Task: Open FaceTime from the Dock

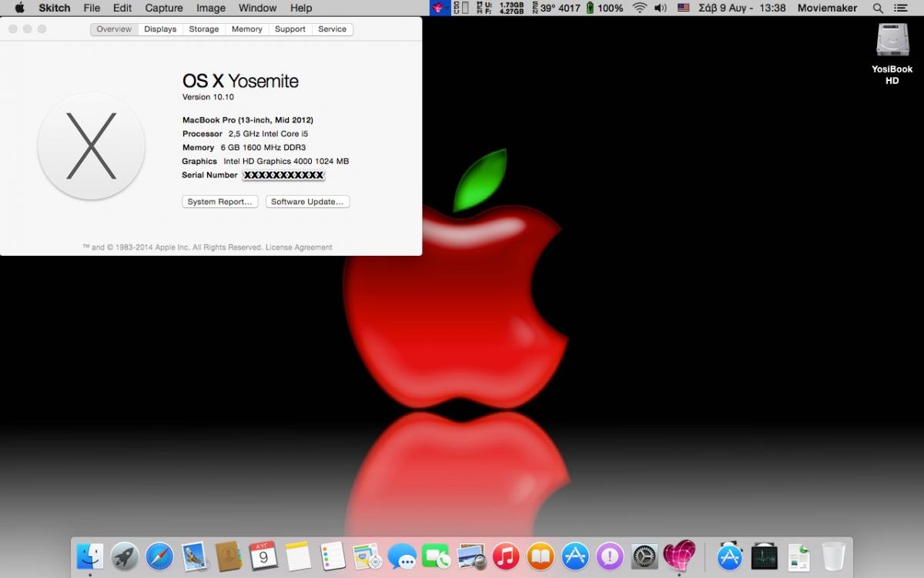Action: click(x=437, y=556)
